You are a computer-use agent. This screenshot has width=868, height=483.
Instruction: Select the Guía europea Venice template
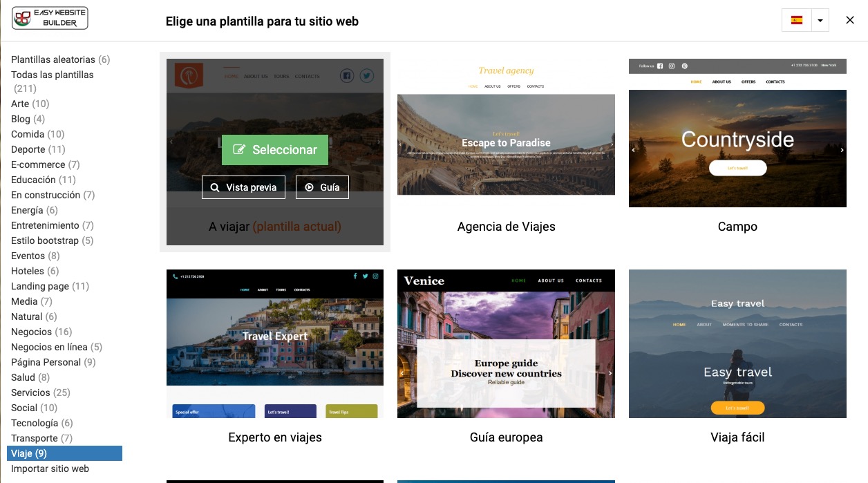coord(506,343)
